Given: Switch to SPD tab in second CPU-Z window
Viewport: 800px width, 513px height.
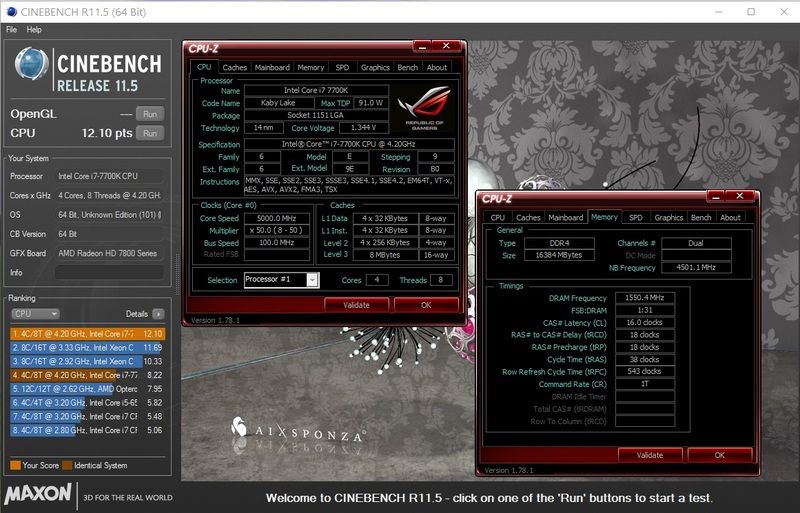Looking at the screenshot, I should pos(636,217).
